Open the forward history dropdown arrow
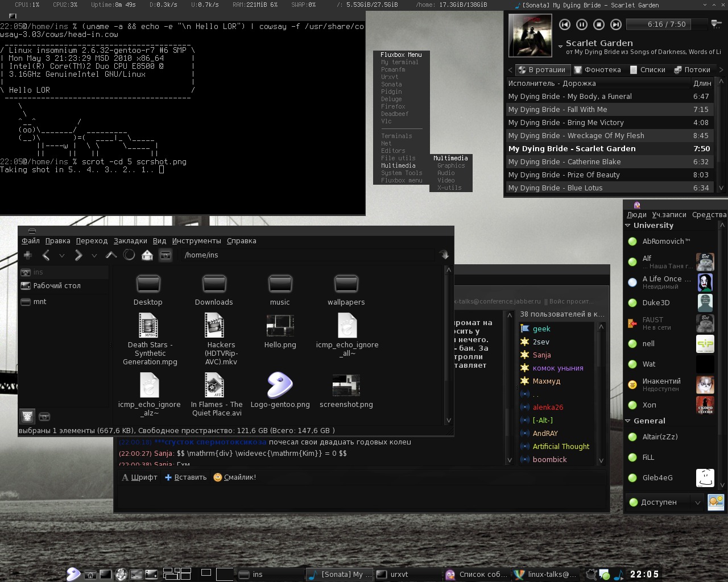This screenshot has height=582, width=728. (x=94, y=256)
